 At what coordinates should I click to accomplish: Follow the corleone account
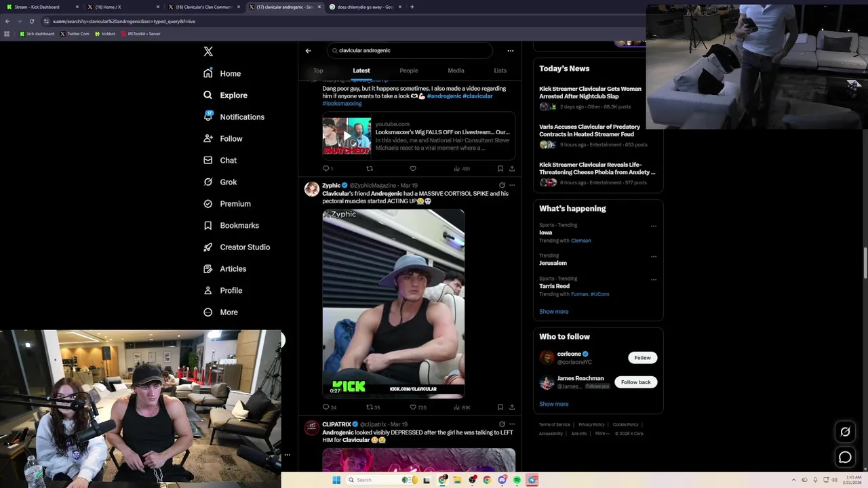(642, 358)
